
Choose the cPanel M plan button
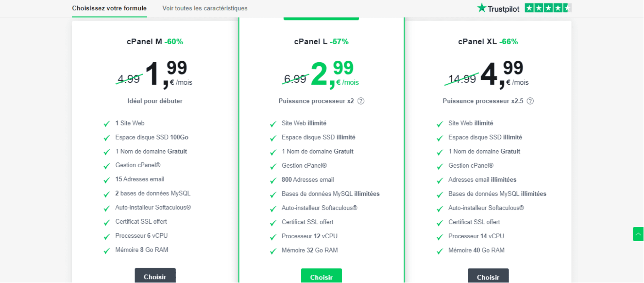155,276
